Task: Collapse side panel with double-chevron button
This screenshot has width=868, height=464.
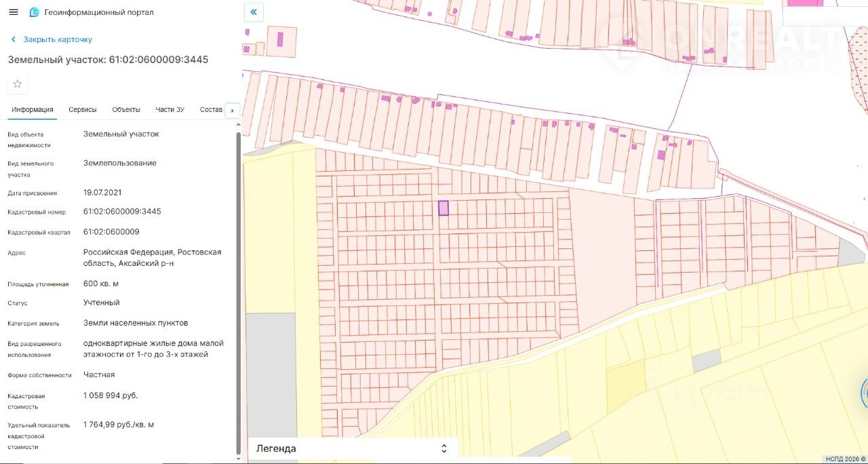Action: [254, 12]
